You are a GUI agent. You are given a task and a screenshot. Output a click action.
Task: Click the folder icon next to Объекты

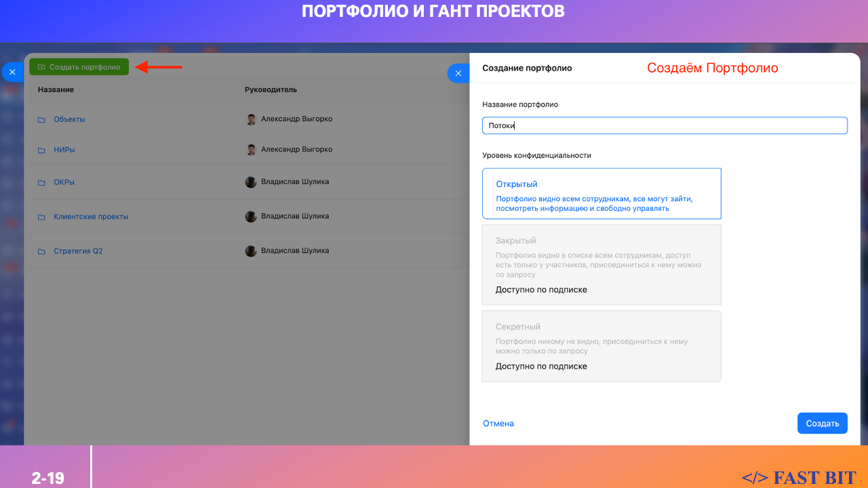pyautogui.click(x=41, y=120)
